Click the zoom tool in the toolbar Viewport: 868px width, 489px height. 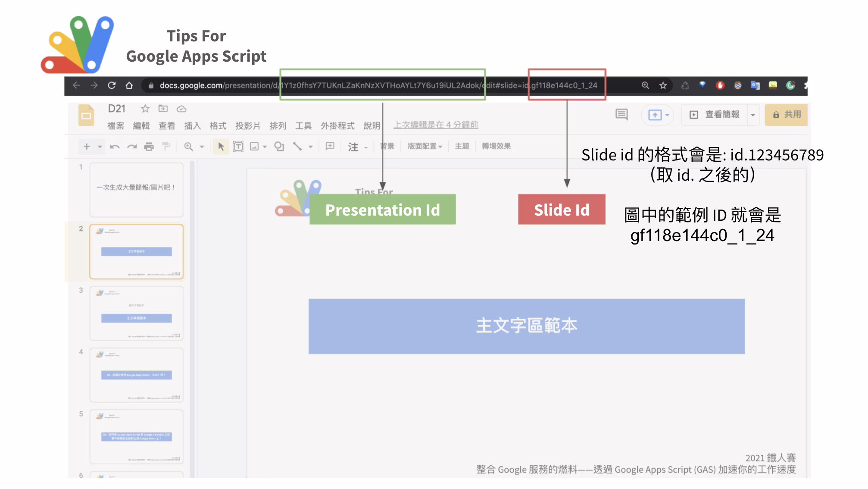[188, 147]
